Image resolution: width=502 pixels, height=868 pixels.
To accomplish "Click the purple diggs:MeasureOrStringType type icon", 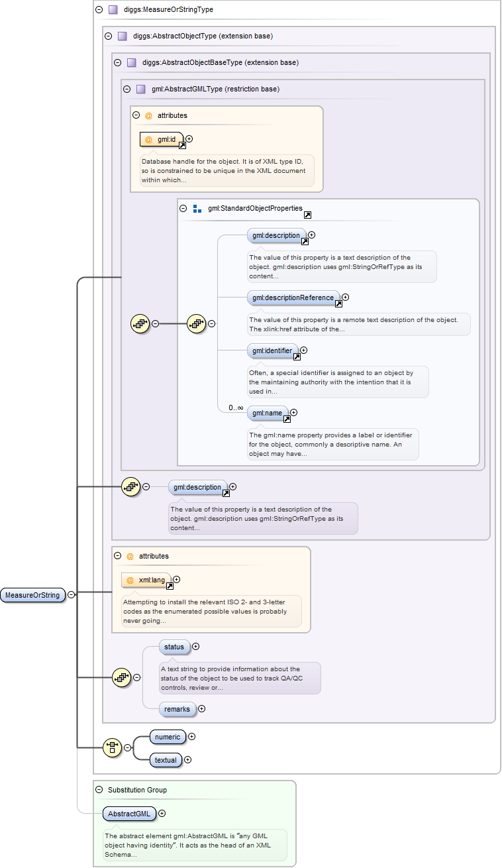I will coord(113,10).
